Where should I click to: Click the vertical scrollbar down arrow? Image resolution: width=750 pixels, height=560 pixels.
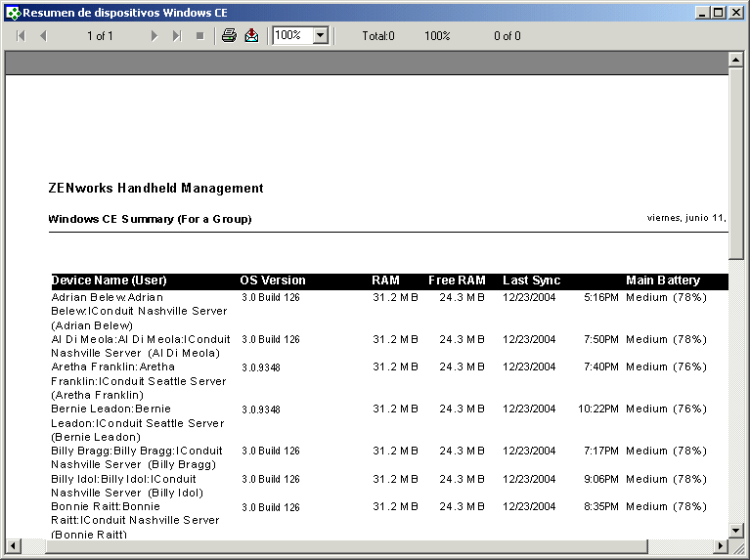coord(735,530)
